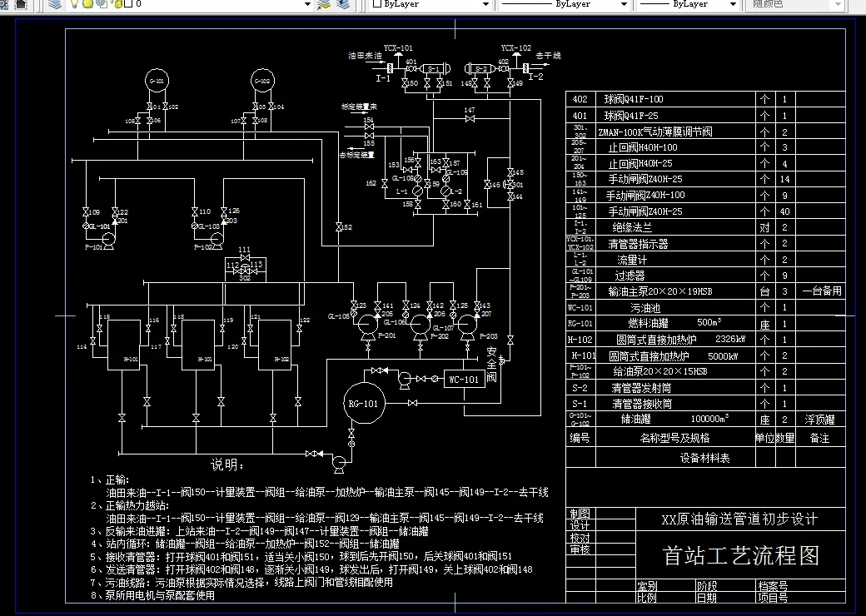
Task: Click the gear icon at the toolbar's far left
Action: pyautogui.click(x=4, y=5)
